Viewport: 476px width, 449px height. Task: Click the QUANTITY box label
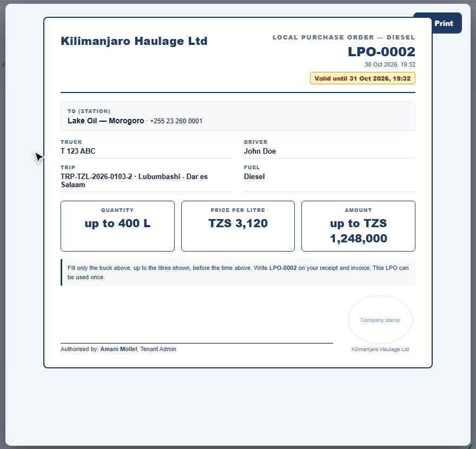coord(117,210)
